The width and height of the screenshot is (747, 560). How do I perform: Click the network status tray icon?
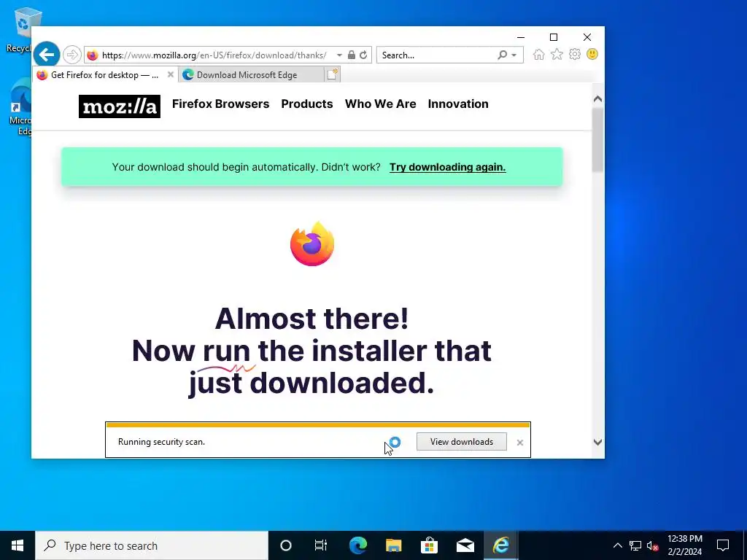pos(635,545)
